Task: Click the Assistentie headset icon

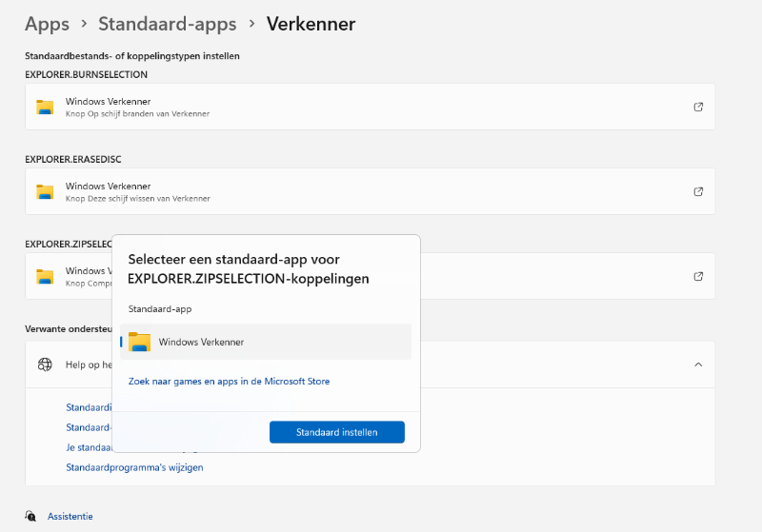Action: coord(30,516)
